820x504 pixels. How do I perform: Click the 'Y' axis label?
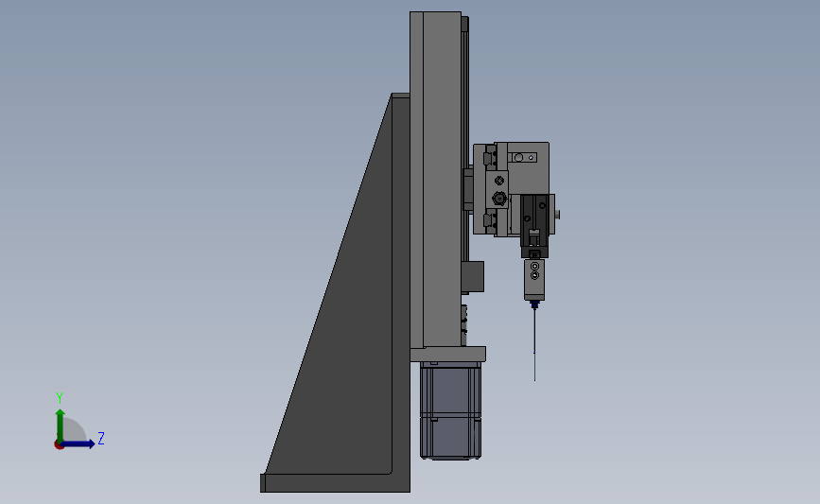(60, 398)
